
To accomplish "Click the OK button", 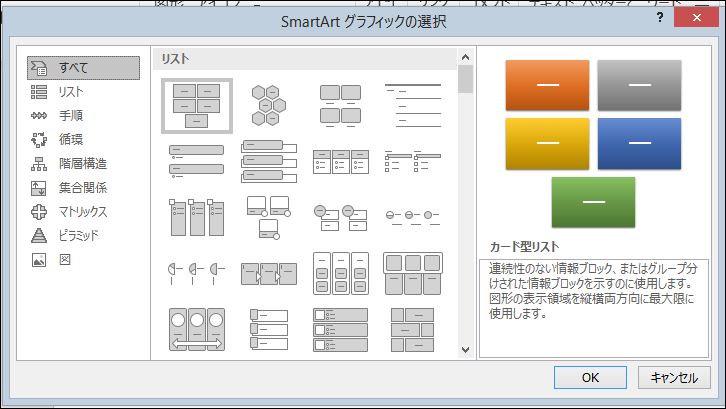I will pyautogui.click(x=590, y=378).
